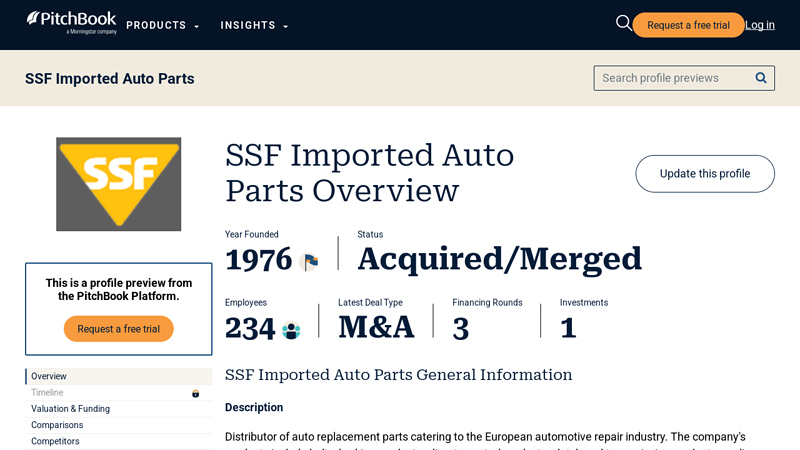800x450 pixels.
Task: Open Valuation & Funding section
Action: point(119,409)
